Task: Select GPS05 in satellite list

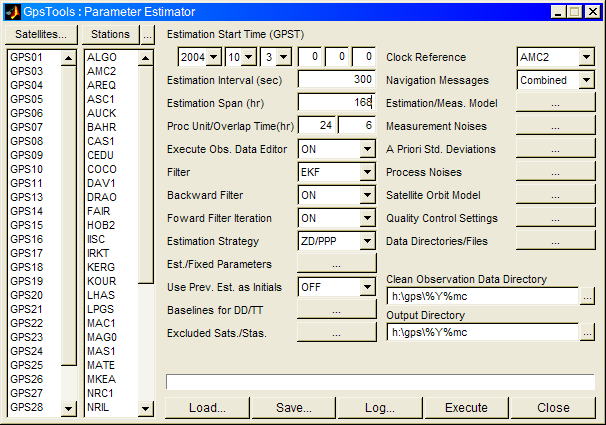Action: tap(28, 100)
